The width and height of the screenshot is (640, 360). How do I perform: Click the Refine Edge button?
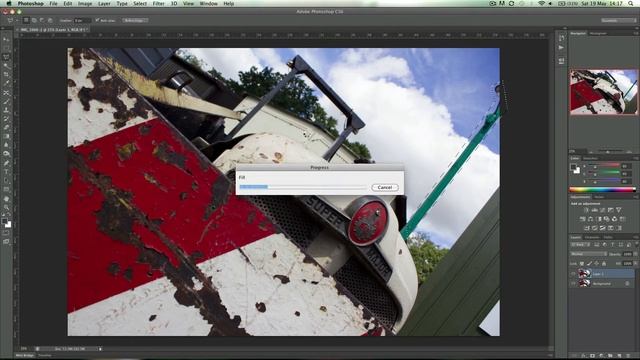click(x=135, y=20)
